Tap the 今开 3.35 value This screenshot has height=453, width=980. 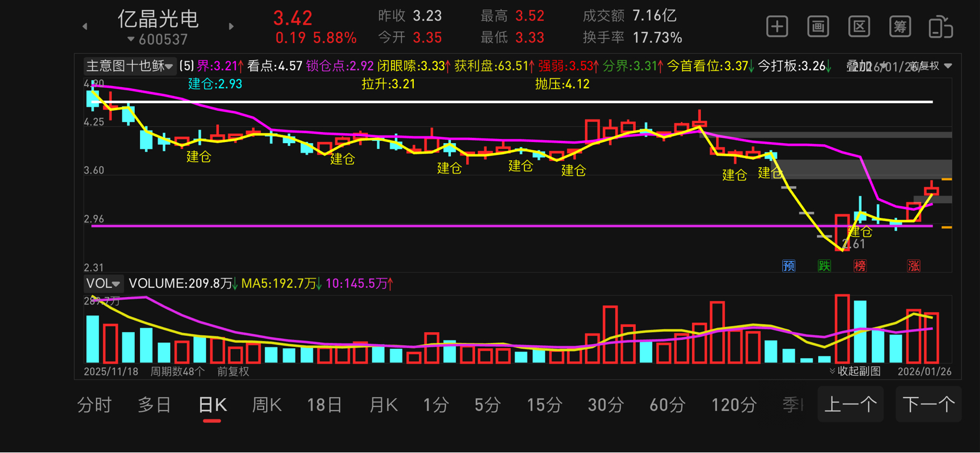410,38
